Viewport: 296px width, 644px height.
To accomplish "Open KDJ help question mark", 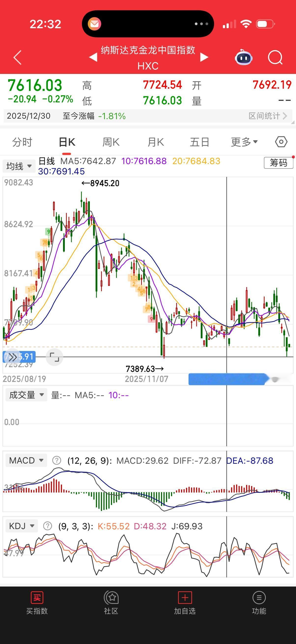I will [x=47, y=526].
